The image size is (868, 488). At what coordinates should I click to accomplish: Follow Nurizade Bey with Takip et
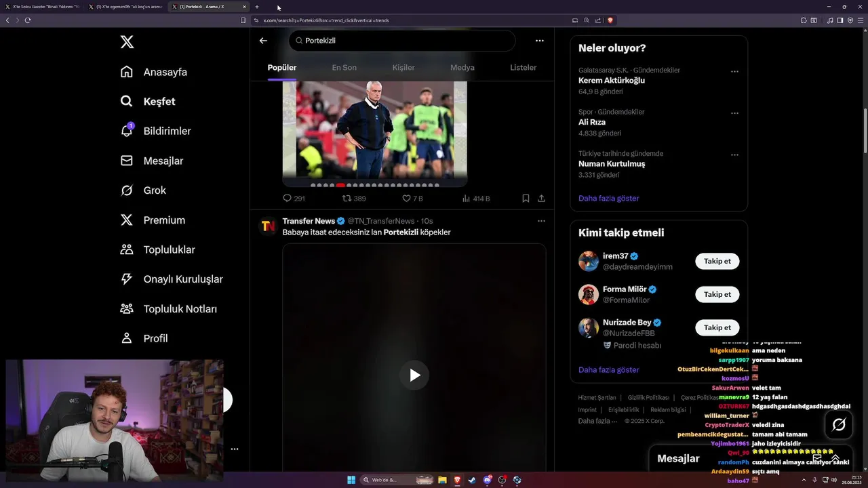(x=717, y=327)
